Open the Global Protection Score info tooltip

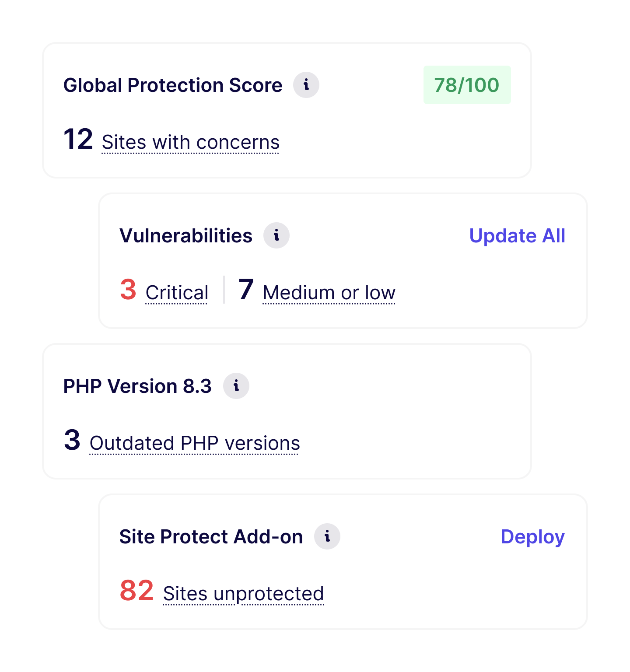pyautogui.click(x=306, y=84)
